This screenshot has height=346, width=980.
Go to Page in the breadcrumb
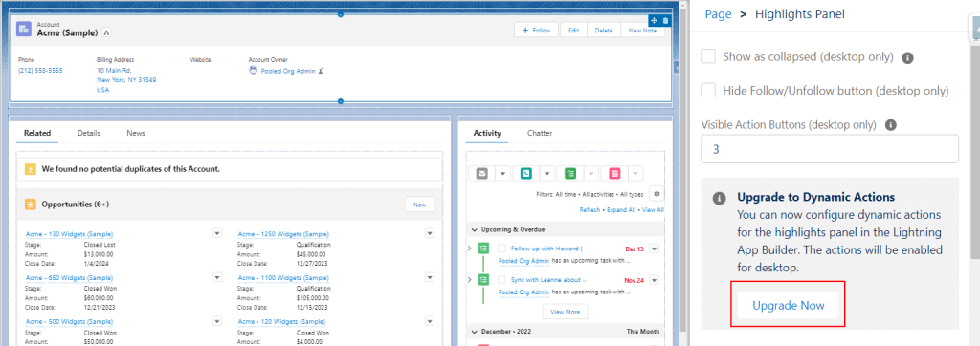[x=718, y=14]
